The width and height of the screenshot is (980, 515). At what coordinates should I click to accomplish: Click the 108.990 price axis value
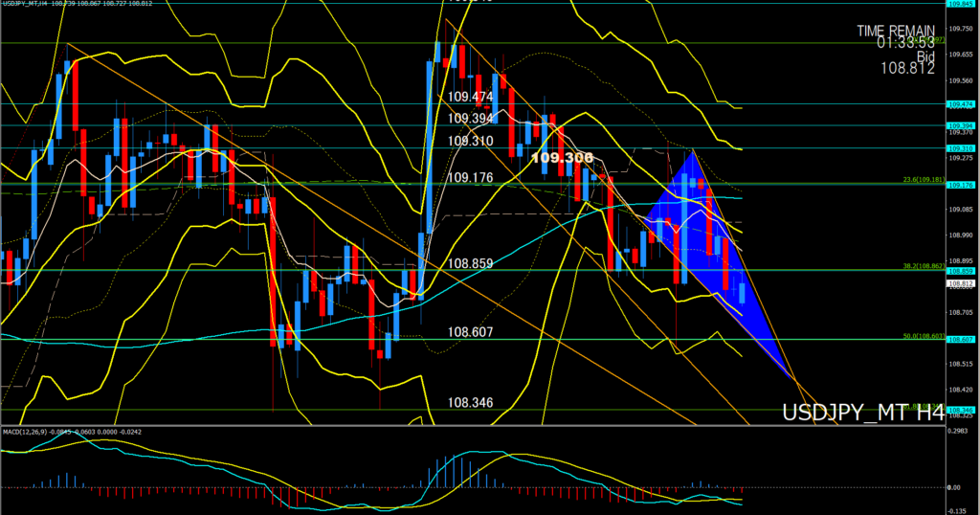[x=961, y=235]
